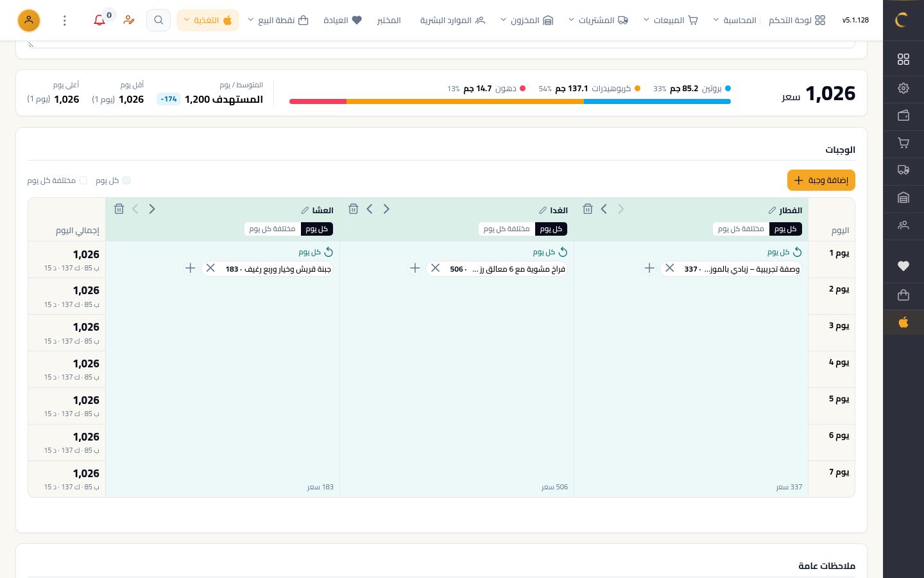Click the right arrow in العشا meal header
The height and width of the screenshot is (578, 924).
[x=152, y=209]
